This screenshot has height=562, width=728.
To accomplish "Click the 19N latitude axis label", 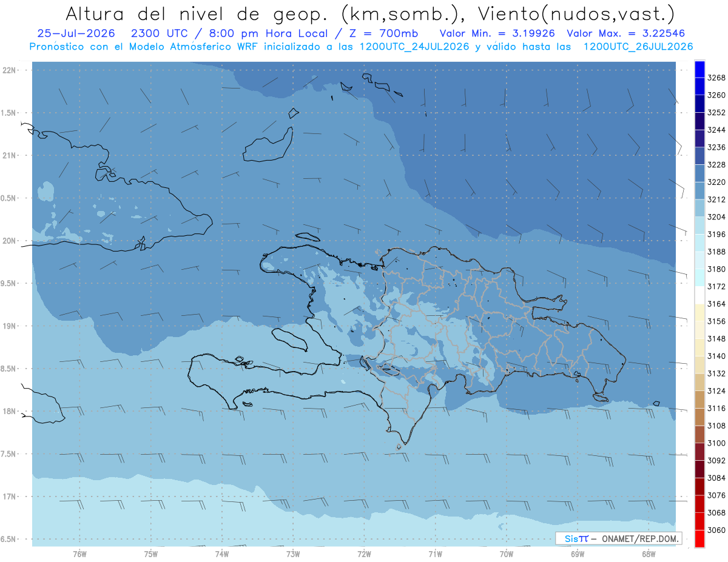I will click(9, 326).
